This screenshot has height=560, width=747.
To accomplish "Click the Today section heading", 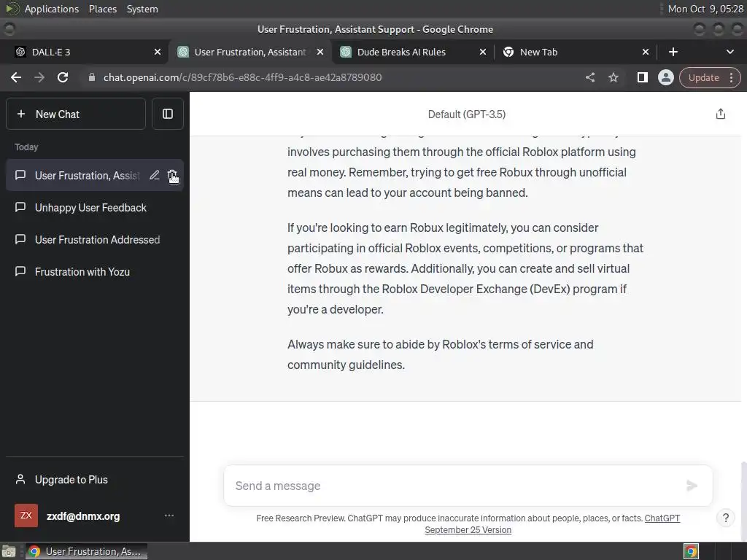I will pyautogui.click(x=26, y=147).
